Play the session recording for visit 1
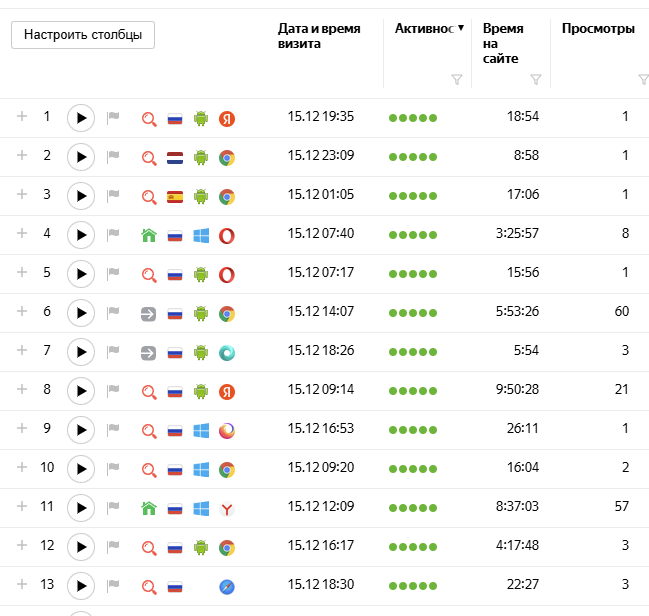 point(81,118)
